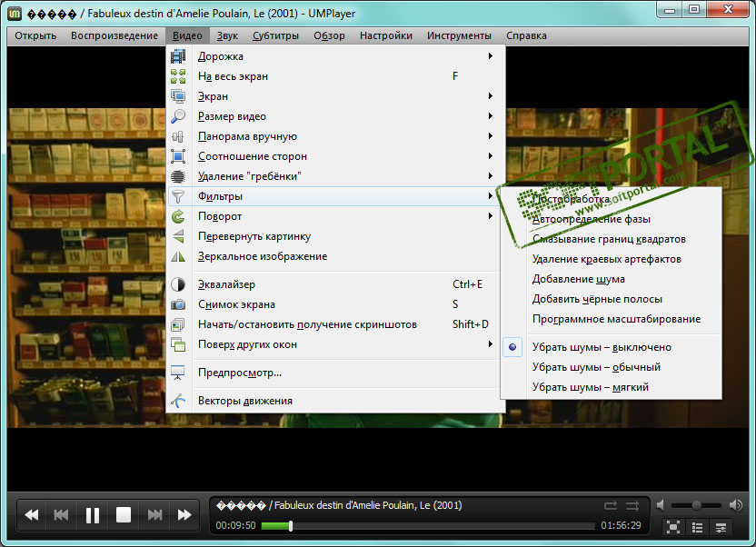Expand the Панорама вручную submenu
The image size is (756, 547).
coord(491,136)
